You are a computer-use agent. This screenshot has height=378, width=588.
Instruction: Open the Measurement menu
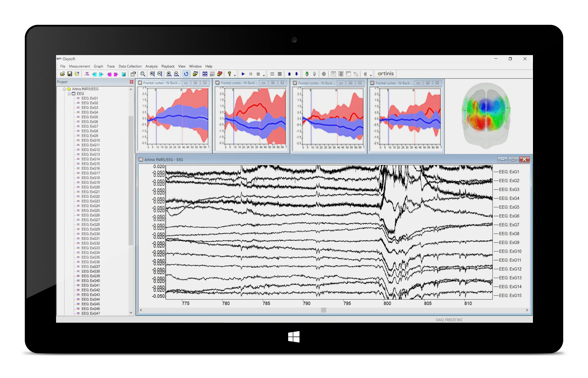79,66
